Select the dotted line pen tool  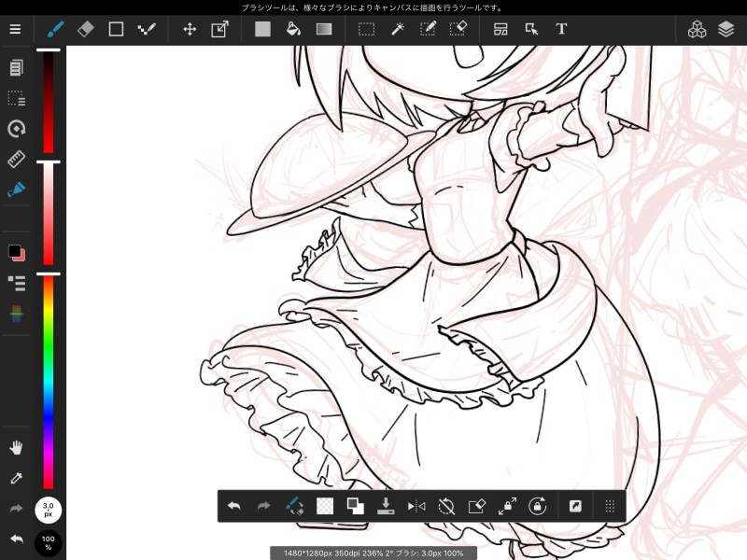[147, 29]
